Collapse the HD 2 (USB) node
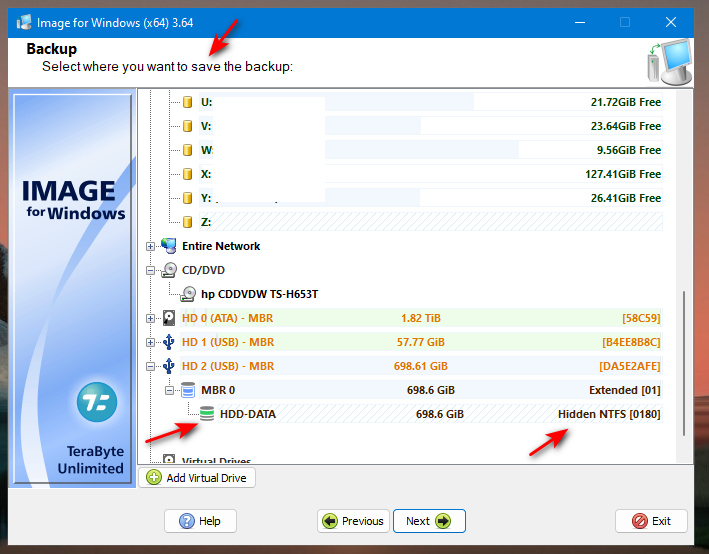Image resolution: width=709 pixels, height=554 pixels. tap(150, 366)
